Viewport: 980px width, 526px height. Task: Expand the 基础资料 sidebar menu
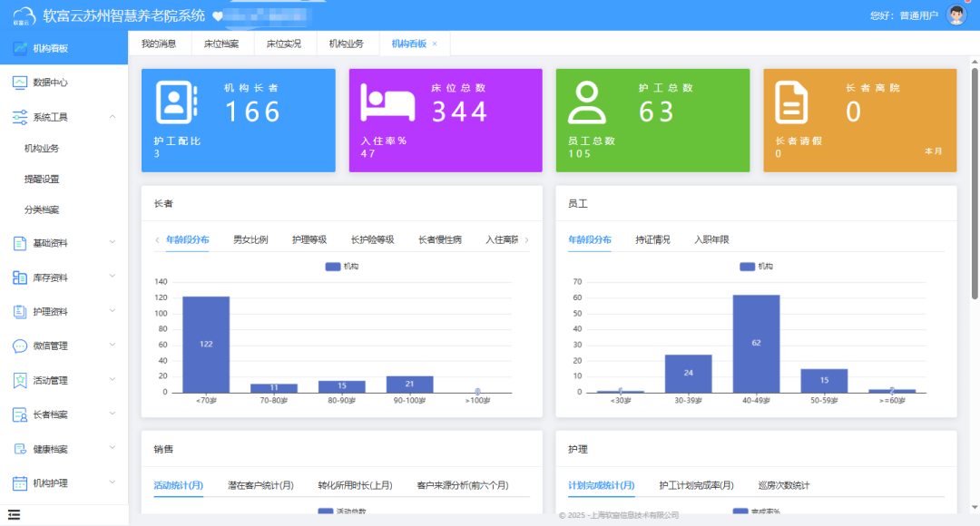[113, 243]
